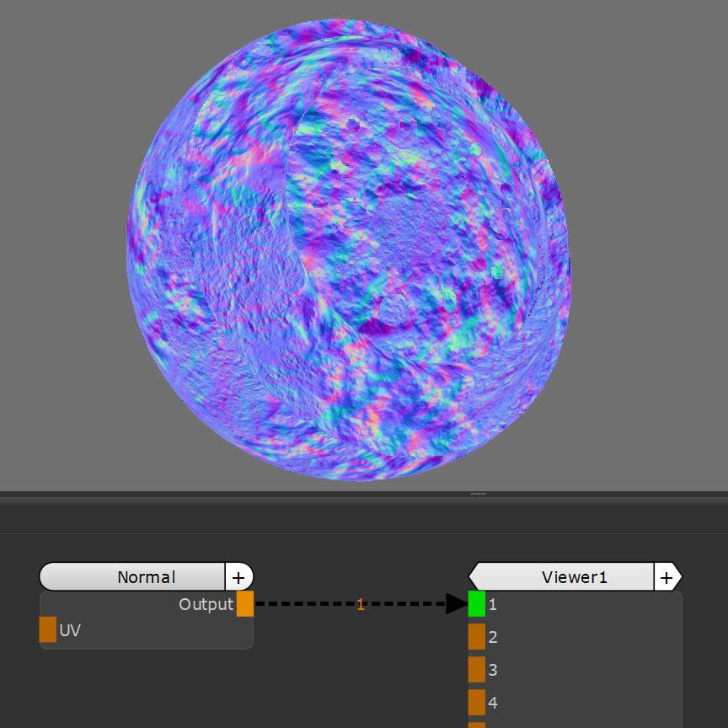The height and width of the screenshot is (728, 728).
Task: Click the black connection arrowhead
Action: (456, 604)
